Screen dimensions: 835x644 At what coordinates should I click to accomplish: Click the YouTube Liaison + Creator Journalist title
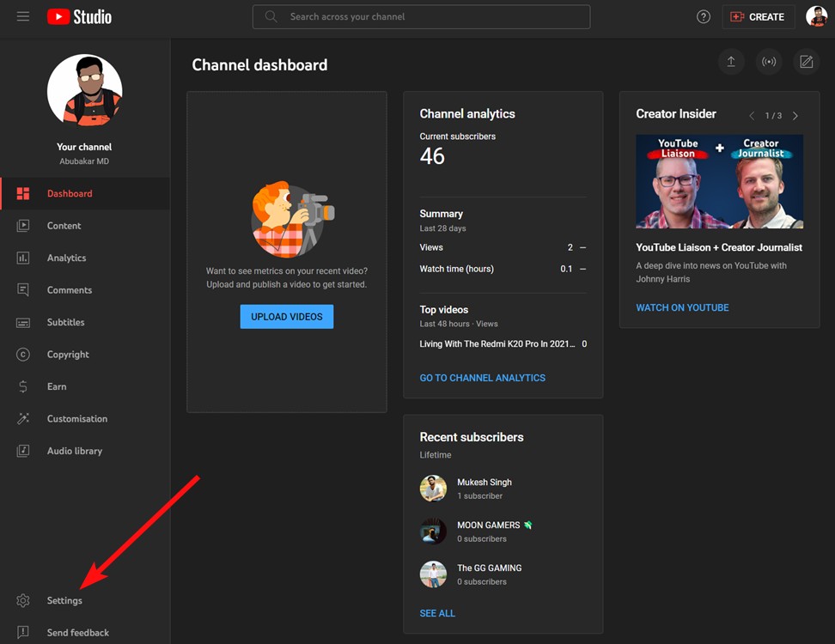[x=719, y=247]
